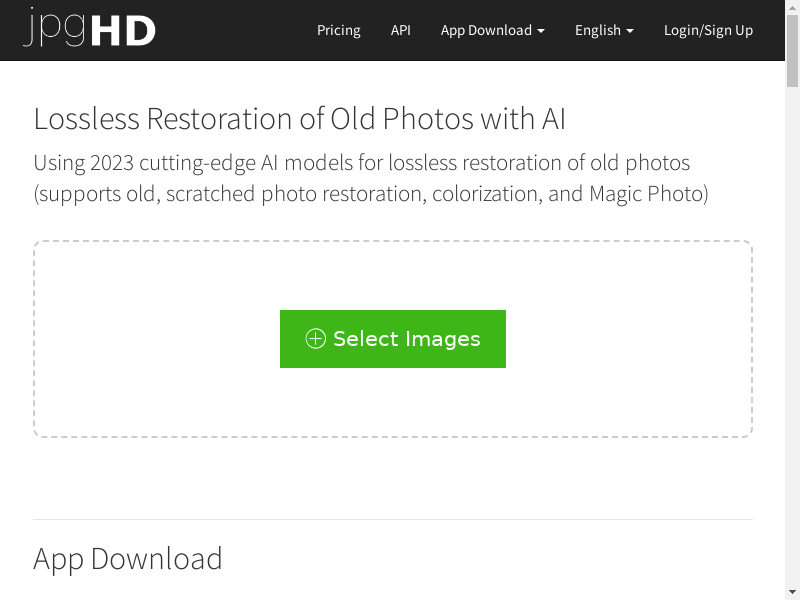The width and height of the screenshot is (800, 600).
Task: Click the vertical scrollbar thumb
Action: point(792,51)
